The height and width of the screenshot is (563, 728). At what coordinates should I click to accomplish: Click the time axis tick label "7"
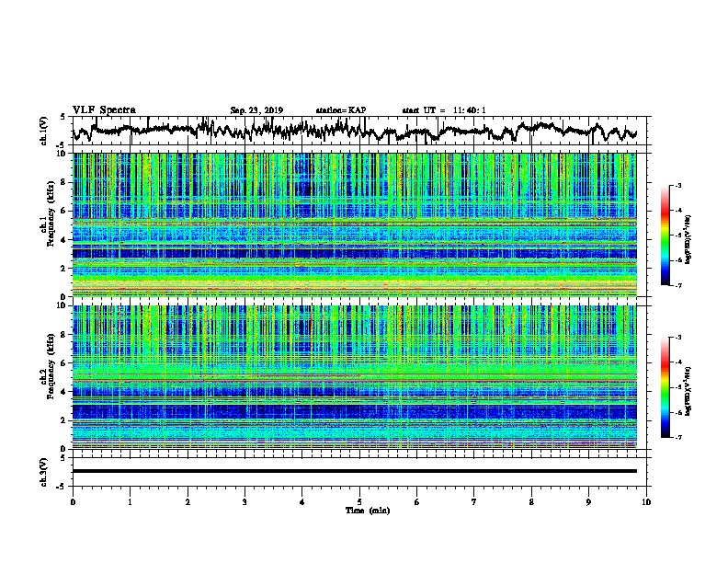tap(474, 502)
